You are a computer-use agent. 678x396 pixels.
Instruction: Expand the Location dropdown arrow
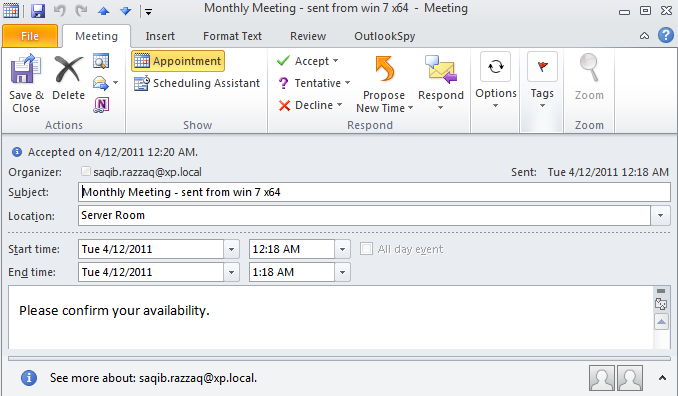tap(660, 215)
